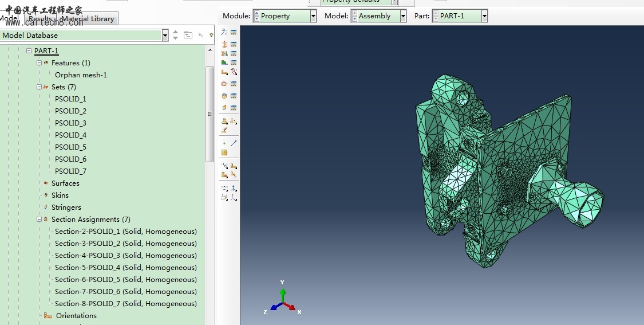Click the light bulb icon above tree

[211, 35]
